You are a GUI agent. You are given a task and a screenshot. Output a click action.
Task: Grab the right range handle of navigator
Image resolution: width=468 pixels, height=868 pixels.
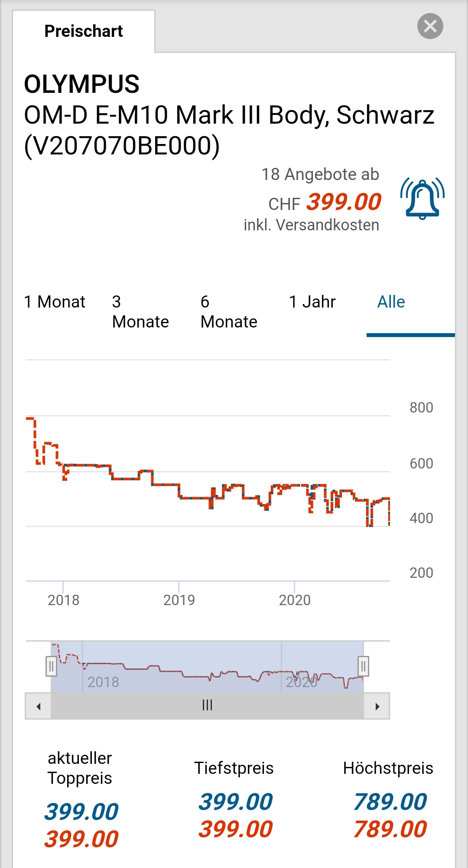tap(363, 666)
